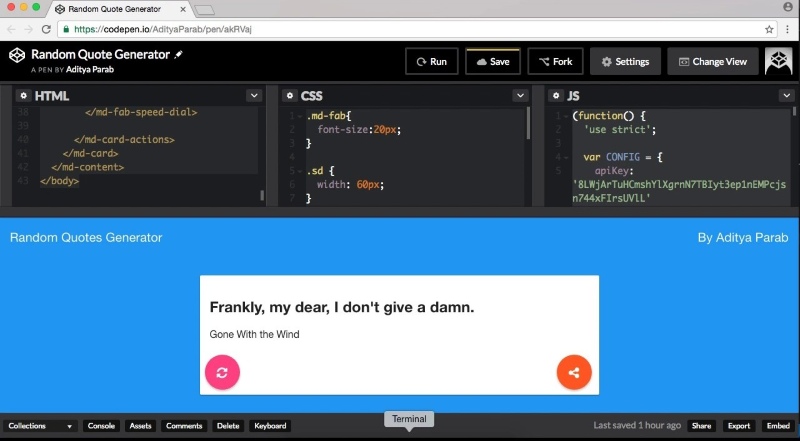Click the Embed button
This screenshot has width=800, height=441.
(x=778, y=426)
